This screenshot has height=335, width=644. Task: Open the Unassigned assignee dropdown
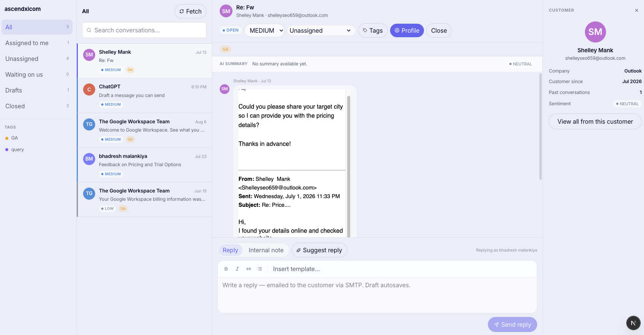coord(321,30)
